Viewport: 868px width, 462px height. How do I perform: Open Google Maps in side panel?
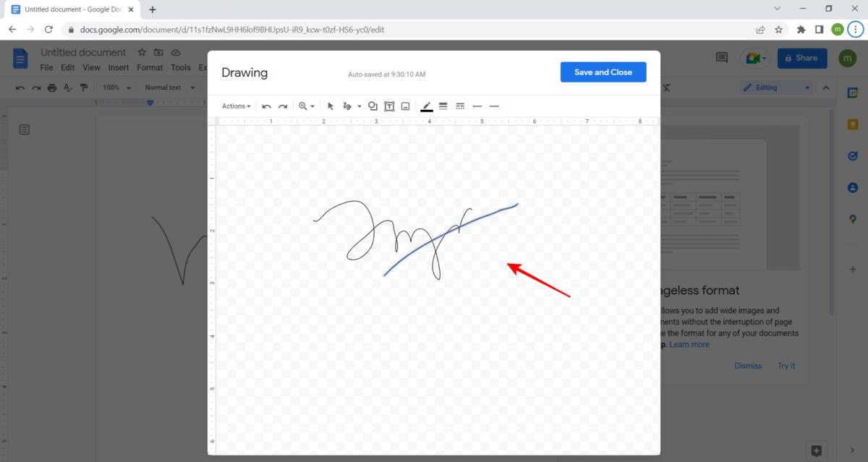[853, 219]
